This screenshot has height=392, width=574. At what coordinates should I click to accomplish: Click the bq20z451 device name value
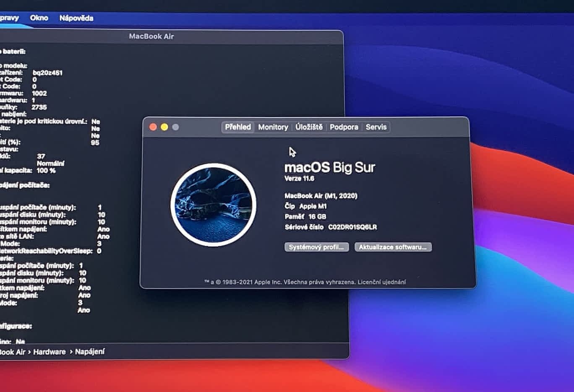(x=48, y=73)
